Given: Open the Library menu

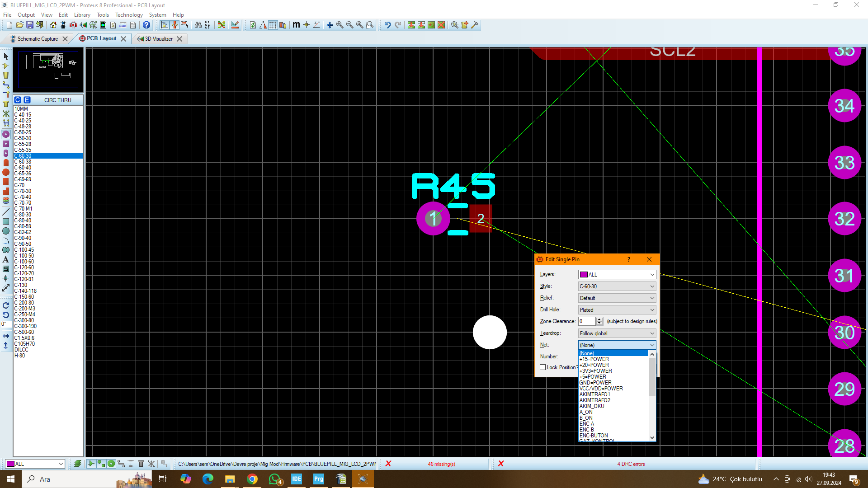Looking at the screenshot, I should [x=82, y=14].
